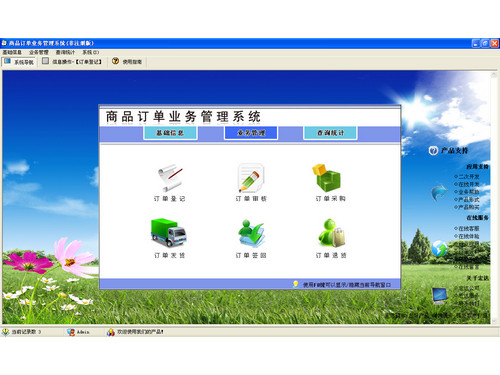500x375 pixels.
Task: Open the 订单发货 delivery truck icon
Action: tap(169, 233)
